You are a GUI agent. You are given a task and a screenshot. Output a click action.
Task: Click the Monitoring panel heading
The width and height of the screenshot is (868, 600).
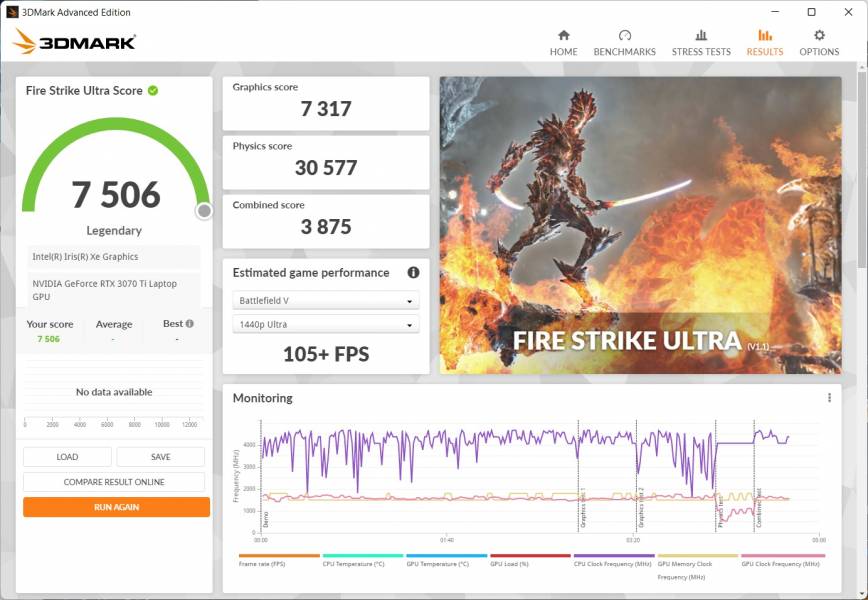pyautogui.click(x=262, y=398)
